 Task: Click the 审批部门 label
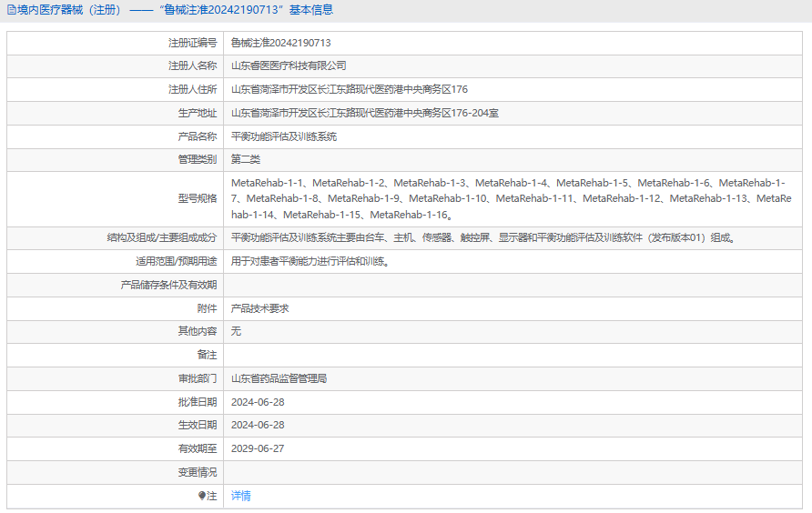[x=198, y=379]
